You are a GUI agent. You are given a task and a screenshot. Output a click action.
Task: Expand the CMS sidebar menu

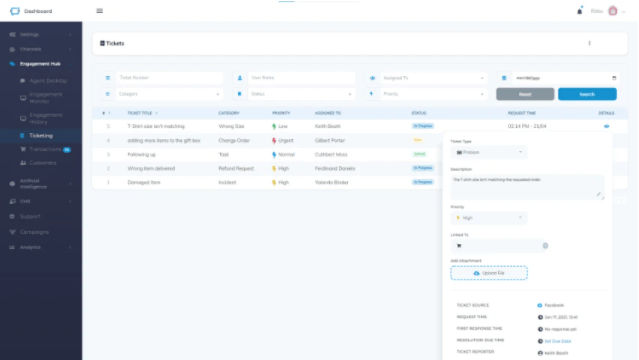pos(41,201)
